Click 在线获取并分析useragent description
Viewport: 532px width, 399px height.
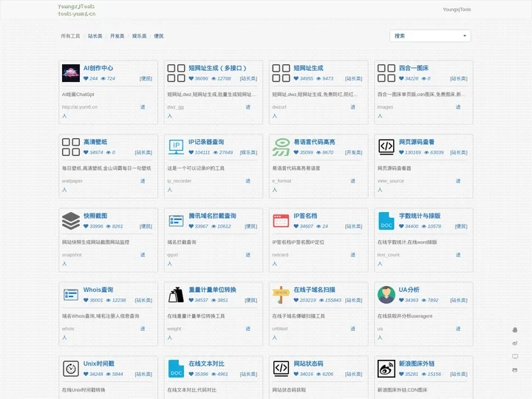click(405, 316)
